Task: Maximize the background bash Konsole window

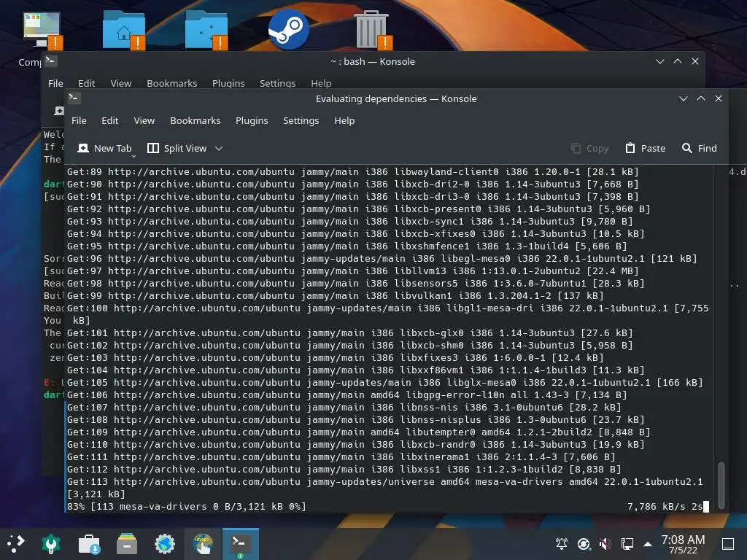Action: pos(678,61)
